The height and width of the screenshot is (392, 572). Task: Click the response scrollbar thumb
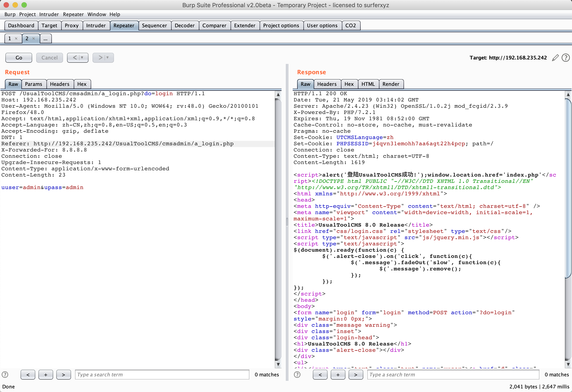point(568,188)
